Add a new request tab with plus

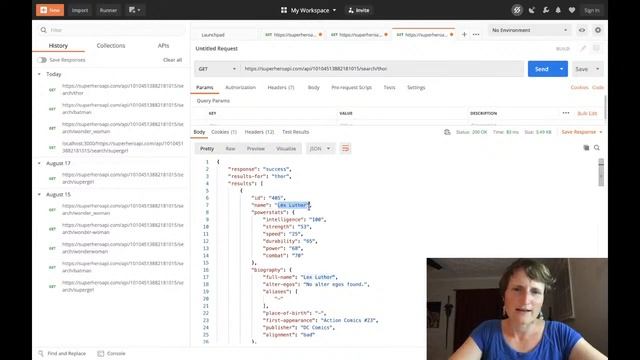[464, 35]
